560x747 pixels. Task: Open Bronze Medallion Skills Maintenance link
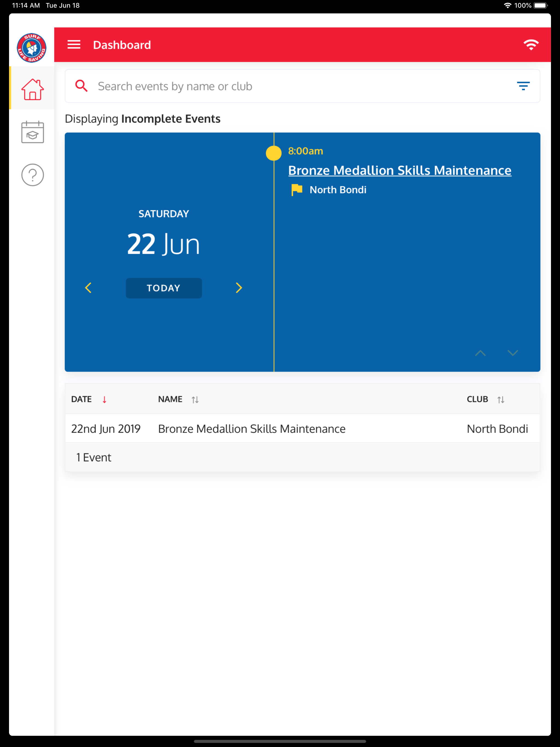pyautogui.click(x=399, y=171)
